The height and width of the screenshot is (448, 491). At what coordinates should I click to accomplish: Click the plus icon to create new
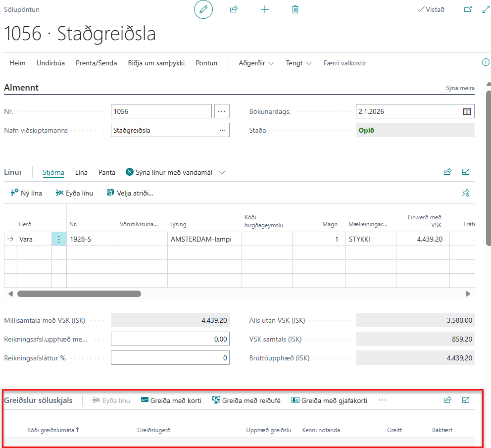265,9
